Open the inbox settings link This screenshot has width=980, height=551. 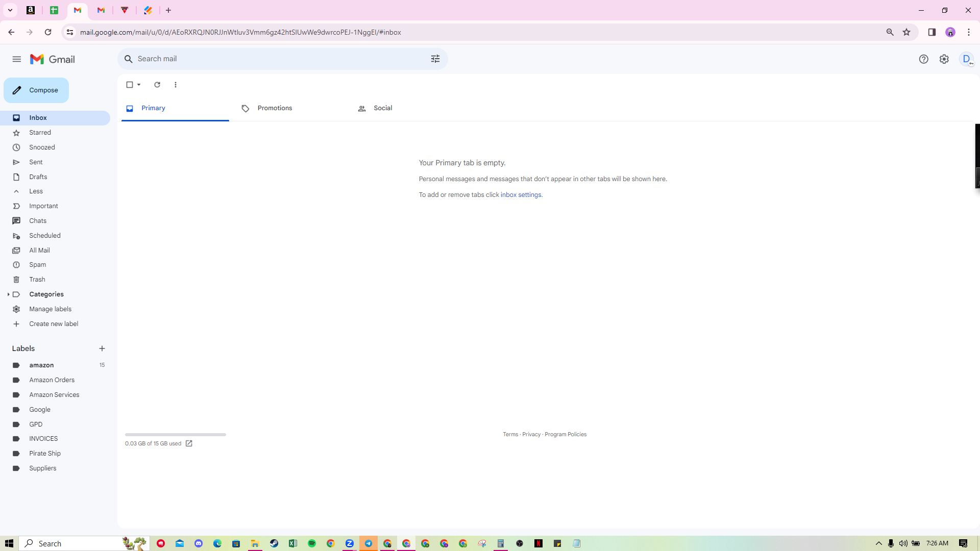click(x=521, y=195)
